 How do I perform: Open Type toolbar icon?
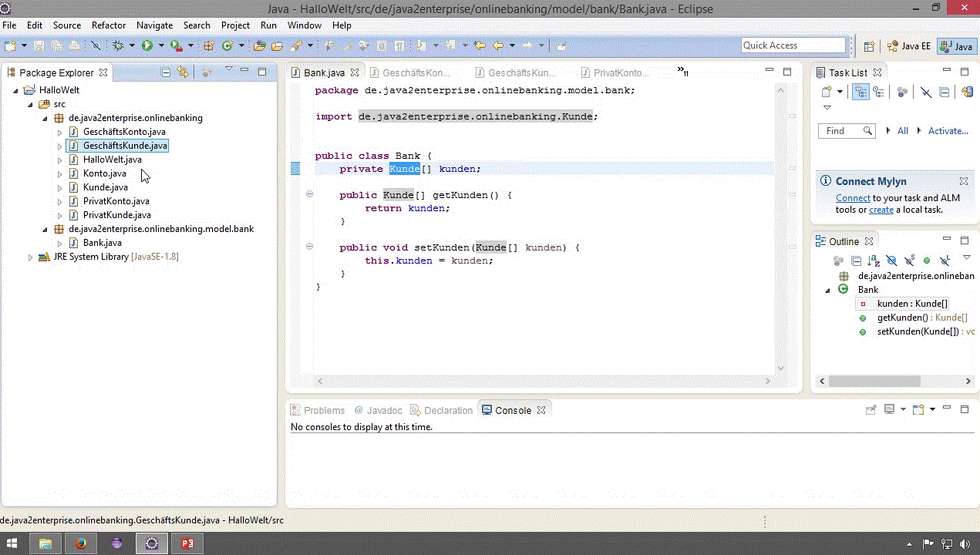click(260, 45)
